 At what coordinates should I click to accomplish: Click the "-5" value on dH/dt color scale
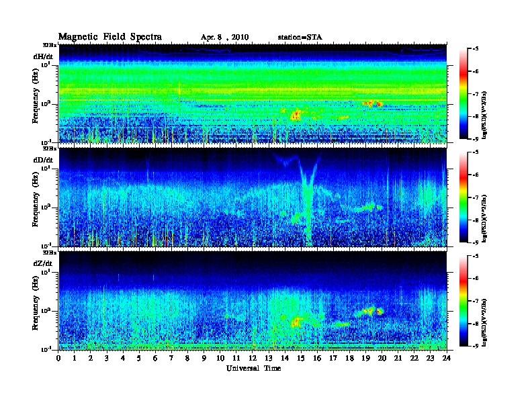pos(476,49)
